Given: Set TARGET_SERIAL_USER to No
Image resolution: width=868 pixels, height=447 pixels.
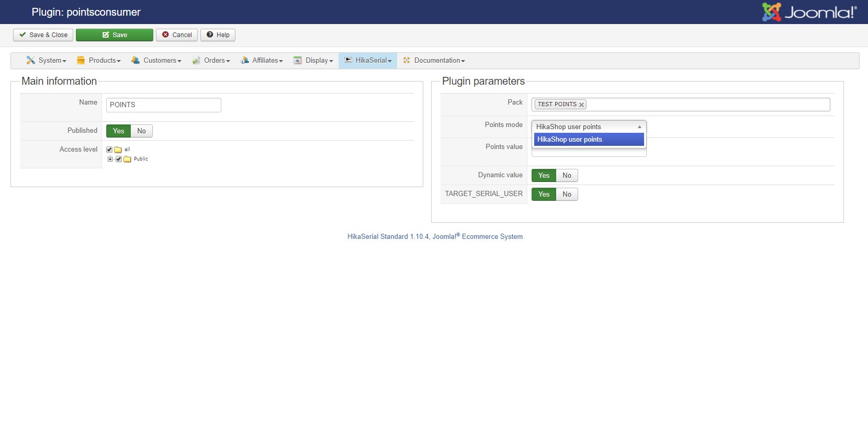Looking at the screenshot, I should coord(567,194).
